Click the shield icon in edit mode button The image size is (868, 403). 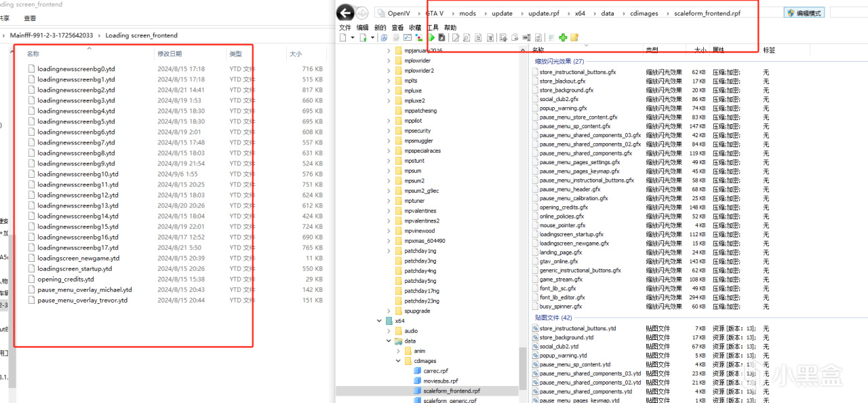point(790,13)
